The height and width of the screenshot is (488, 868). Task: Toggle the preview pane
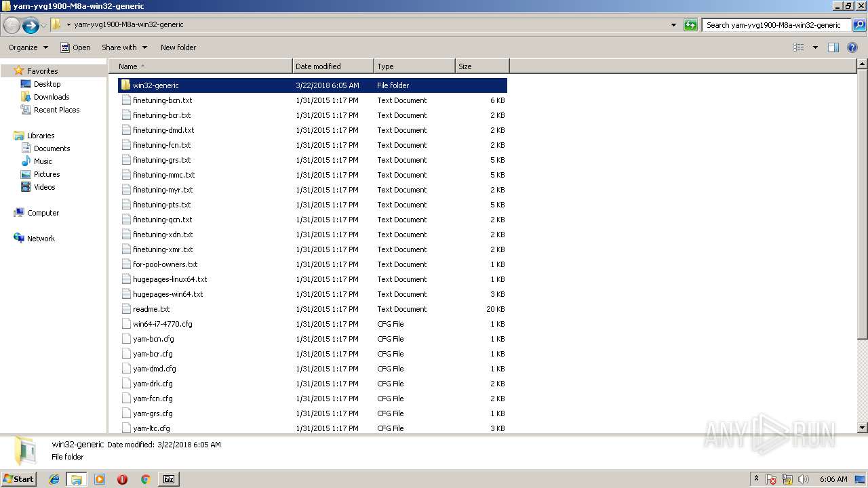tap(833, 47)
